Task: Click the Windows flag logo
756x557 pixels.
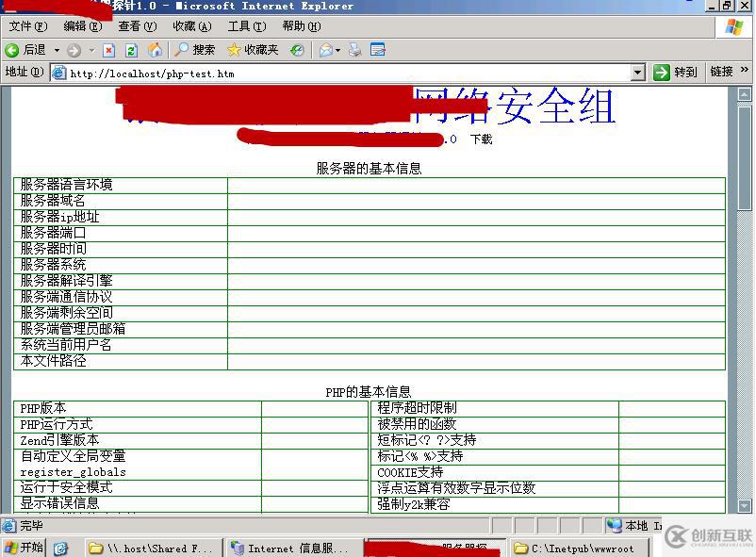Action: [x=734, y=27]
